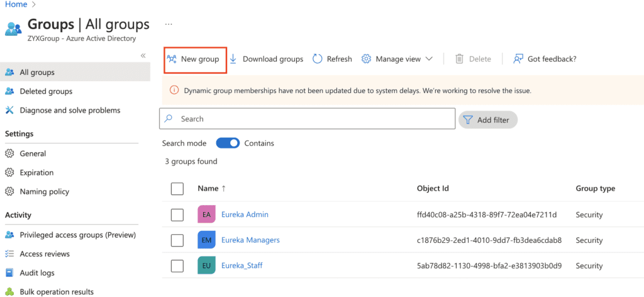644x297 pixels.
Task: Open All groups in the sidebar
Action: tap(75, 72)
